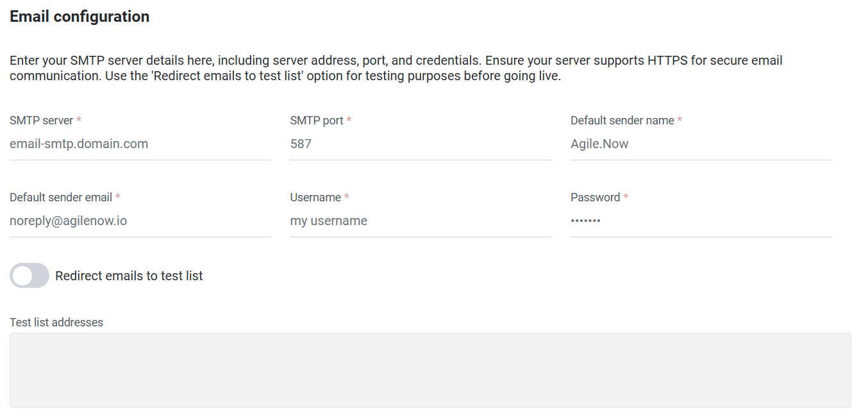This screenshot has height=420, width=868.
Task: Click the Default sender email field
Action: [140, 221]
